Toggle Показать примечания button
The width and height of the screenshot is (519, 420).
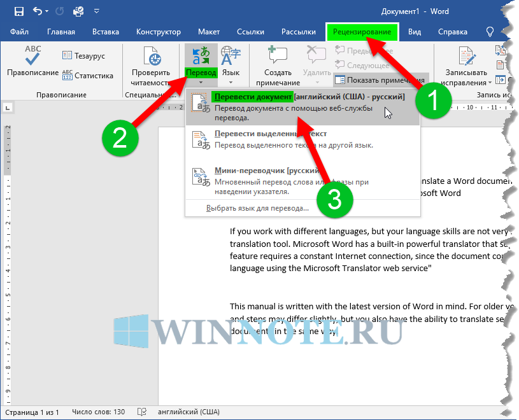376,80
